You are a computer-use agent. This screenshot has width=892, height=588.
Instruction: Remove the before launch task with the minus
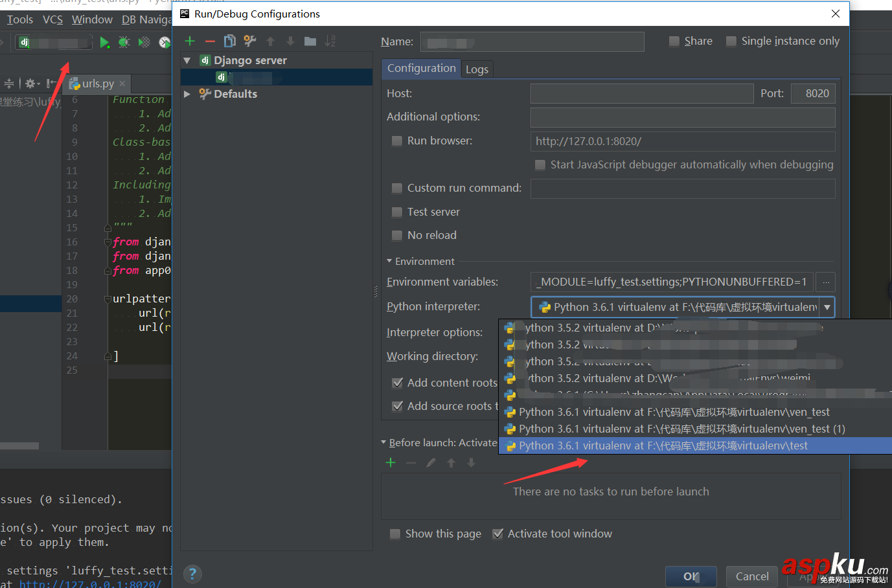pos(411,462)
